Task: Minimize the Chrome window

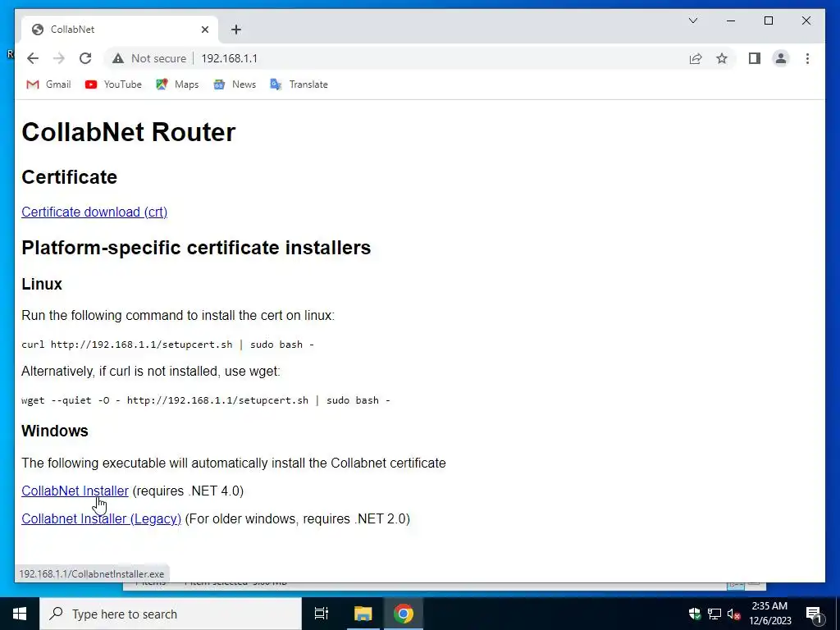Action: pos(731,21)
